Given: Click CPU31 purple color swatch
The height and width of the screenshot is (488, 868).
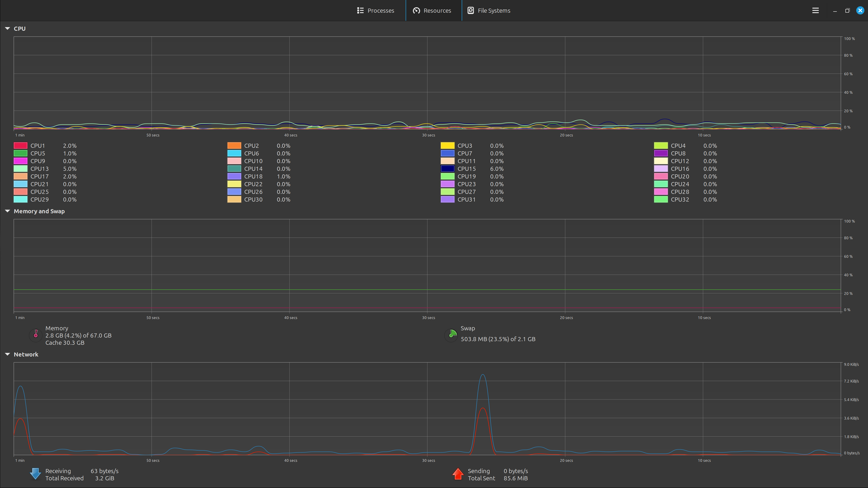Looking at the screenshot, I should point(447,200).
